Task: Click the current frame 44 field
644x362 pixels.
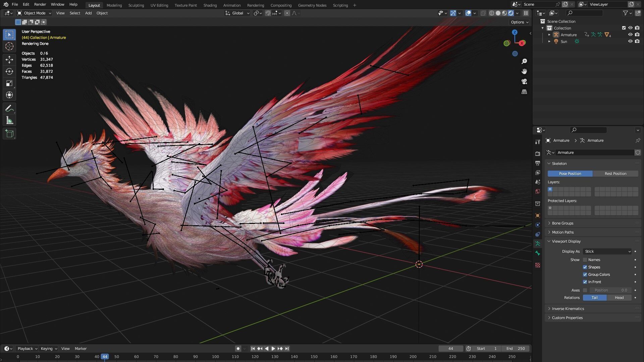Action: click(x=451, y=349)
